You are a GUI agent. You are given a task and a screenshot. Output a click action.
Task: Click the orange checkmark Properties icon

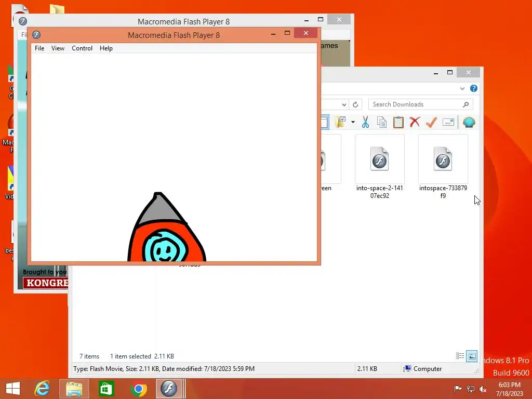click(431, 122)
